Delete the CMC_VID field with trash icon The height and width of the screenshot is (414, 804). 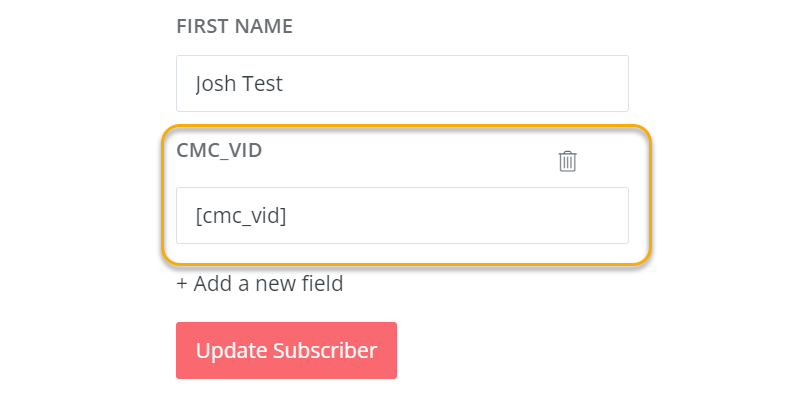click(x=567, y=161)
